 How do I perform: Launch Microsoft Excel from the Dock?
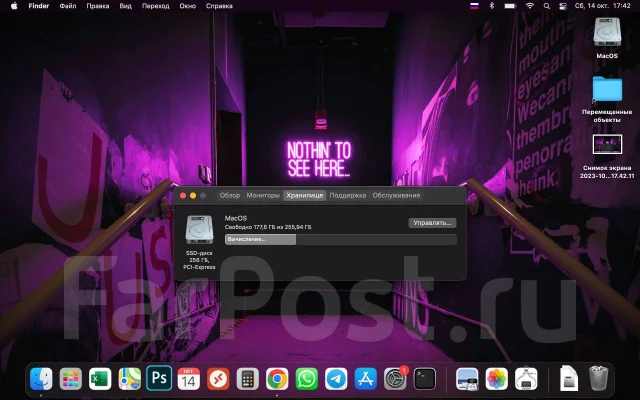(100, 379)
